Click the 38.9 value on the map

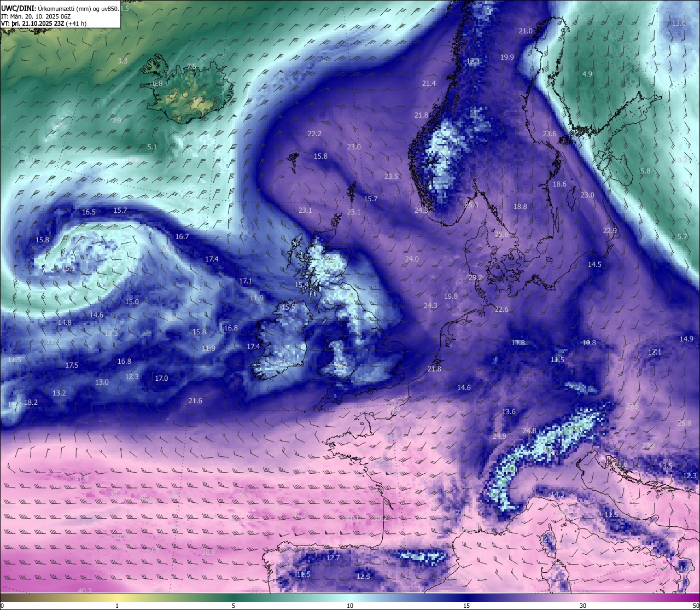pyautogui.click(x=208, y=552)
